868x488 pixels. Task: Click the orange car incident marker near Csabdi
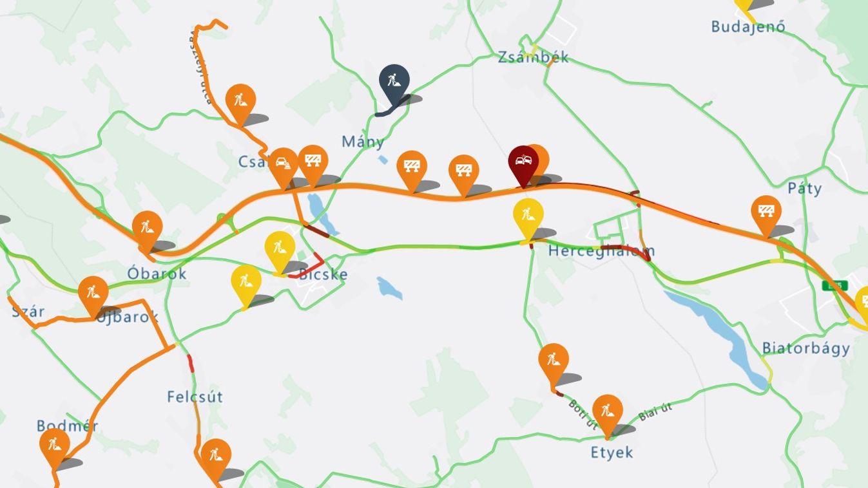pos(284,165)
